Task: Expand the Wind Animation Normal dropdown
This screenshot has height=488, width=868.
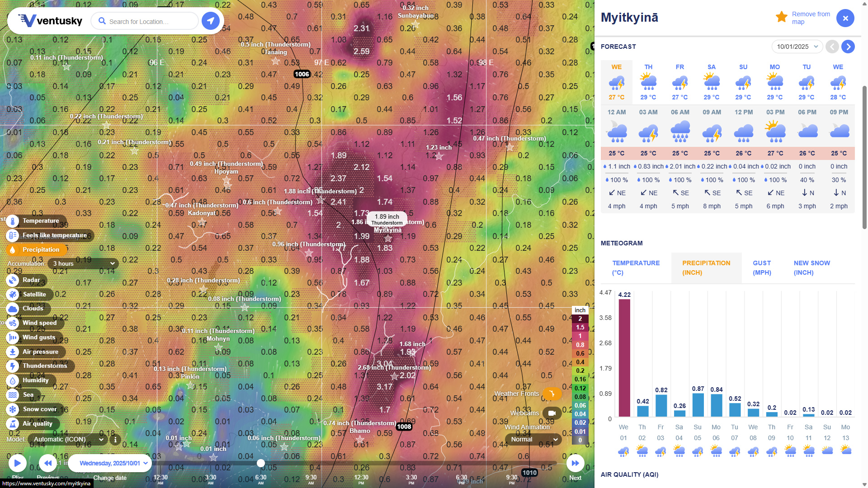Action: [533, 439]
